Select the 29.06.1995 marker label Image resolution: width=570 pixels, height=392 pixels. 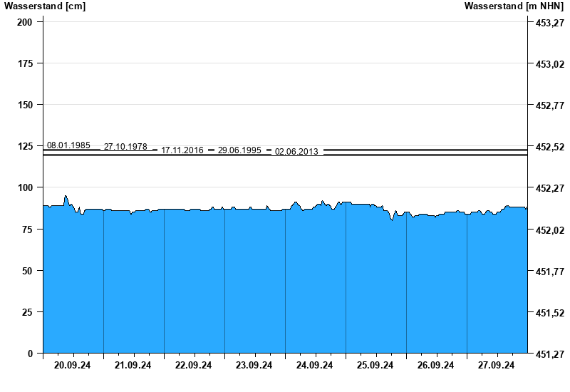[239, 150]
